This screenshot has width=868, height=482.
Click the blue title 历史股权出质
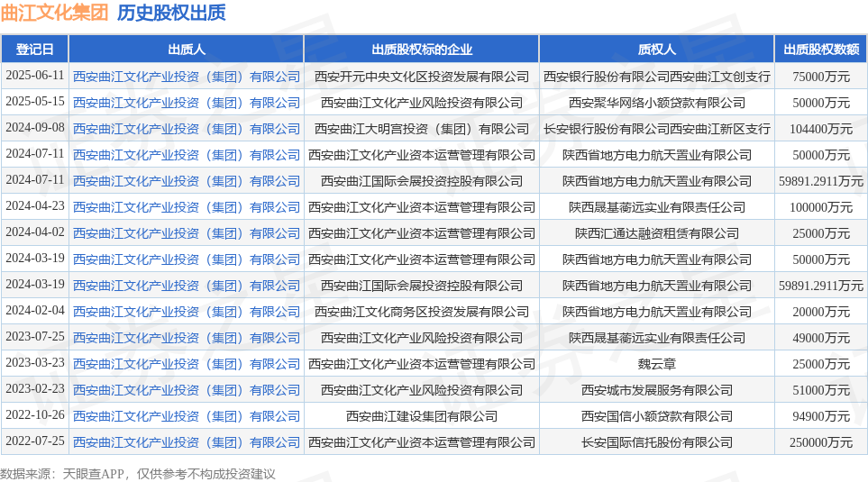coord(171,13)
